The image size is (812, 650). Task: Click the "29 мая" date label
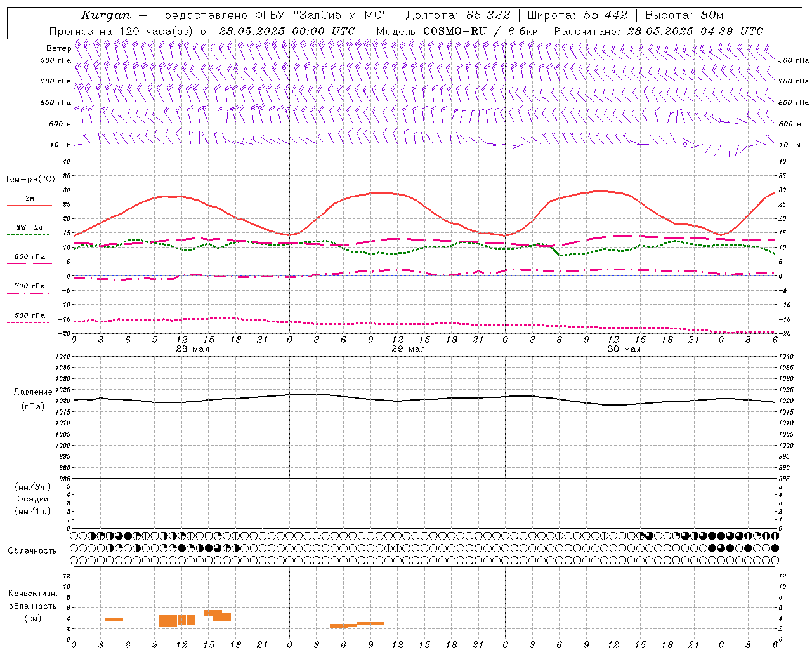coord(409,349)
